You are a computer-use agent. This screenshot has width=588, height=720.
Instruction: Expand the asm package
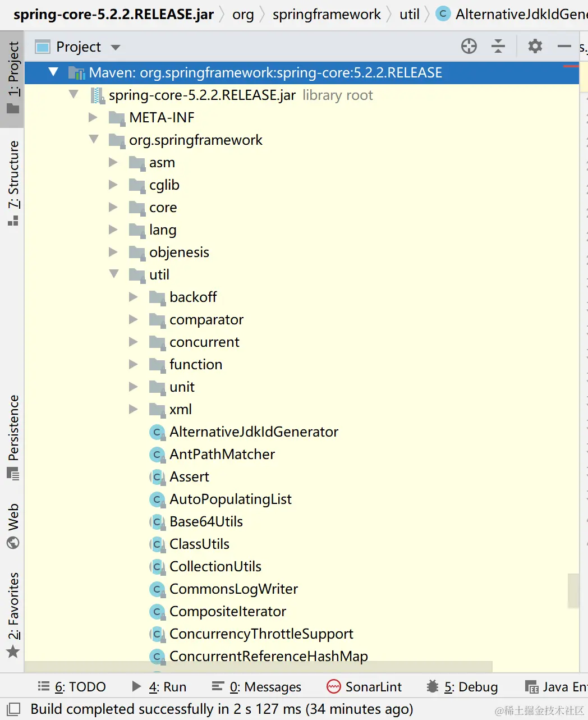coord(113,162)
